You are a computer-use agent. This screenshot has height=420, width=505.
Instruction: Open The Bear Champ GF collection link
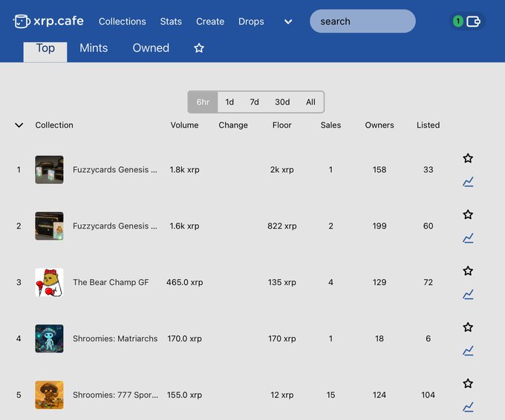(x=111, y=282)
